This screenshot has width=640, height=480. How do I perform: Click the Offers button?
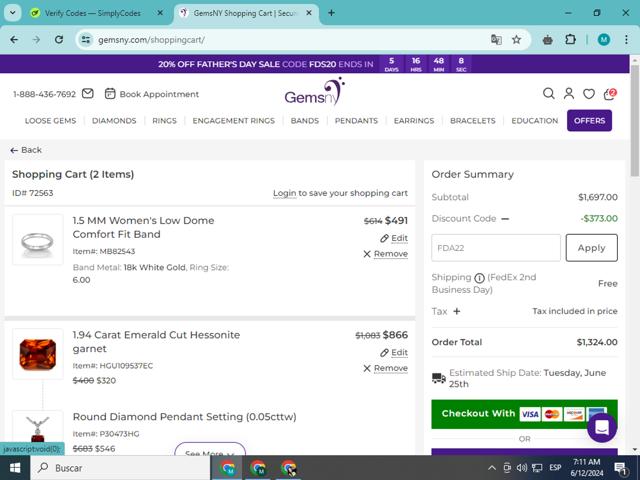click(589, 121)
